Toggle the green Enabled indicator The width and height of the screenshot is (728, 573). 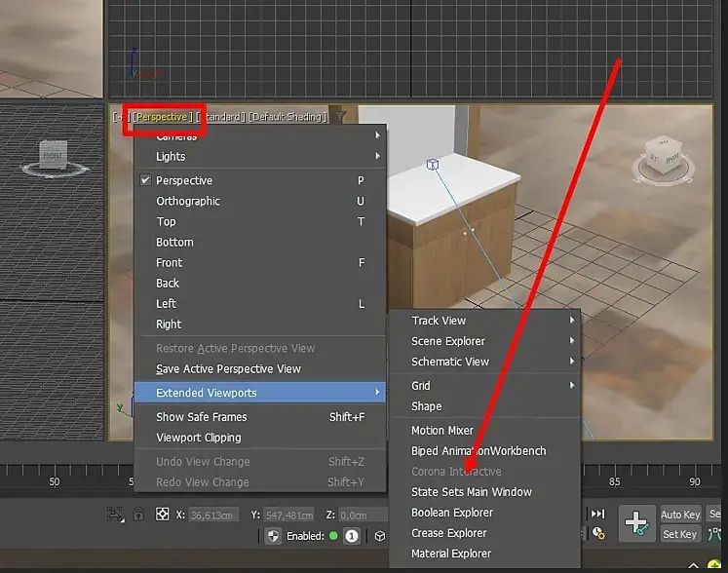[333, 536]
